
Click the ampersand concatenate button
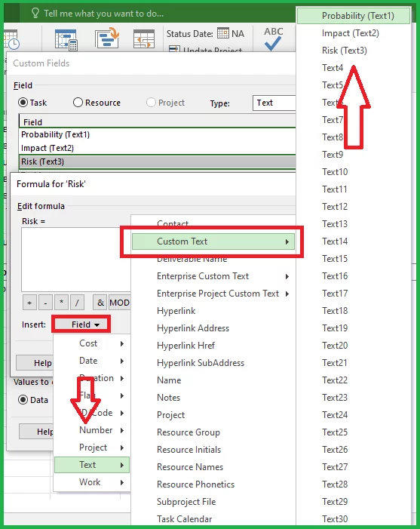[100, 303]
